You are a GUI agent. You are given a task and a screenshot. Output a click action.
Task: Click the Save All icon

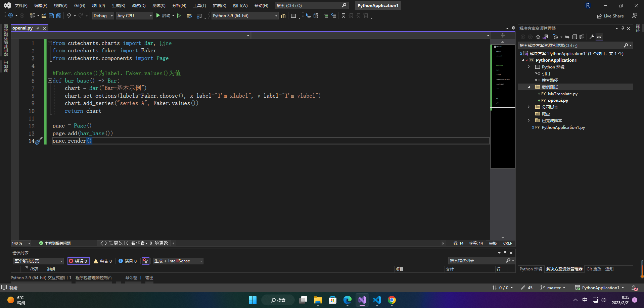pos(59,16)
